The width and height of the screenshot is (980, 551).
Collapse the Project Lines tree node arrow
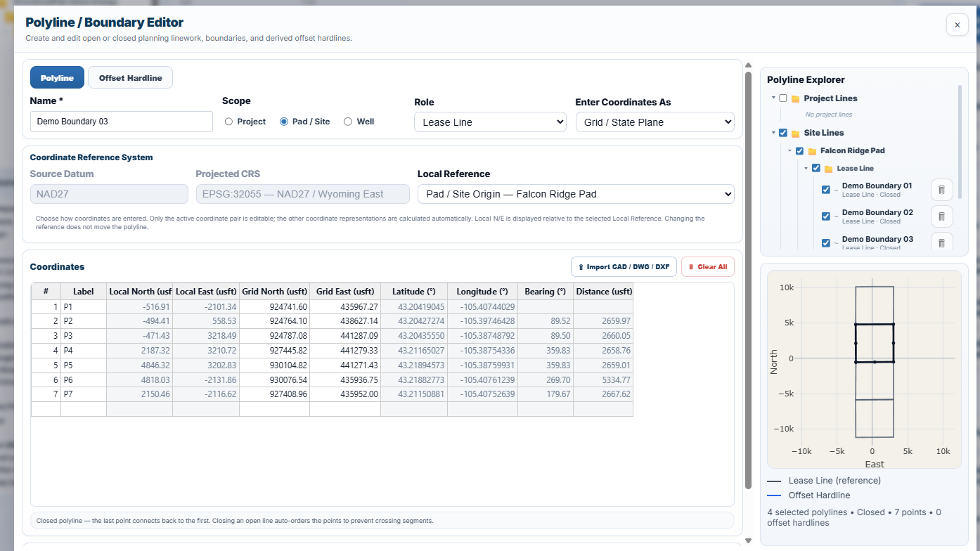pyautogui.click(x=773, y=98)
